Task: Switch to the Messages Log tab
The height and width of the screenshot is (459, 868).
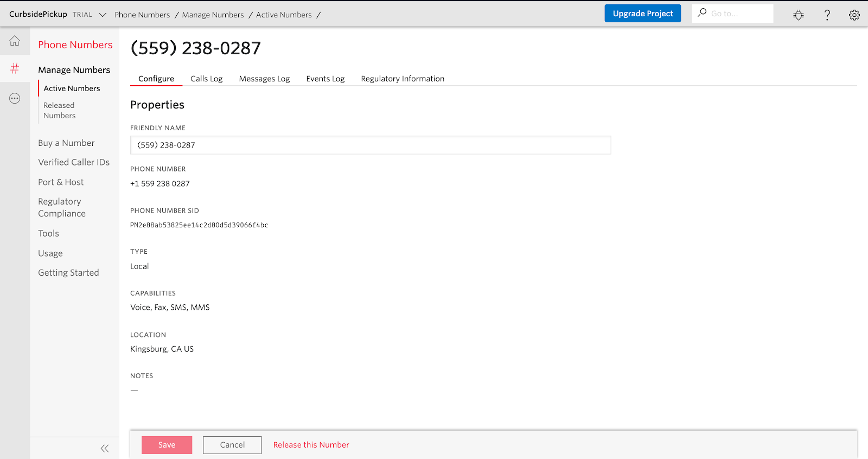Action: 265,79
